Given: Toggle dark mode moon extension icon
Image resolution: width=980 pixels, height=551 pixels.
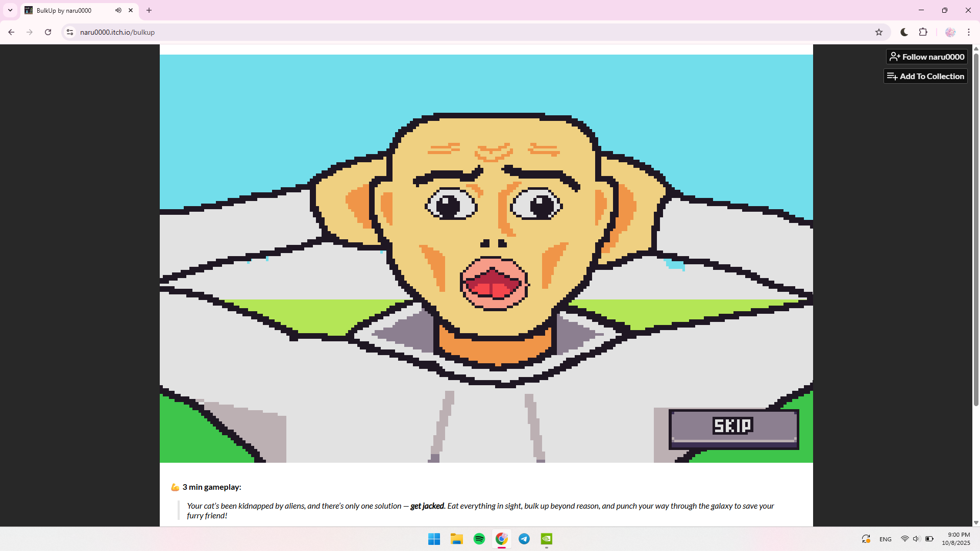Looking at the screenshot, I should [904, 32].
